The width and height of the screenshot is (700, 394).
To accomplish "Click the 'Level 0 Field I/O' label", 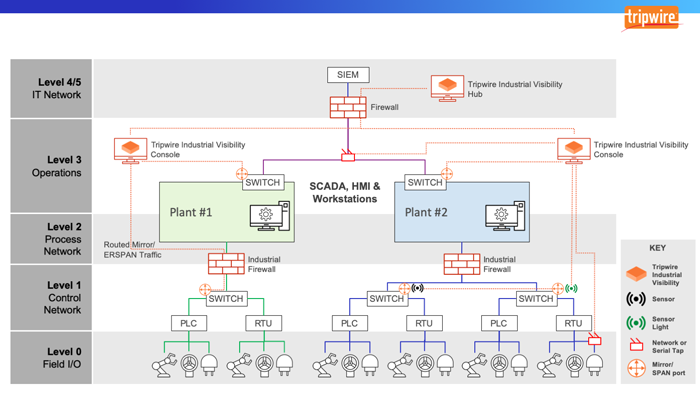I will [62, 358].
